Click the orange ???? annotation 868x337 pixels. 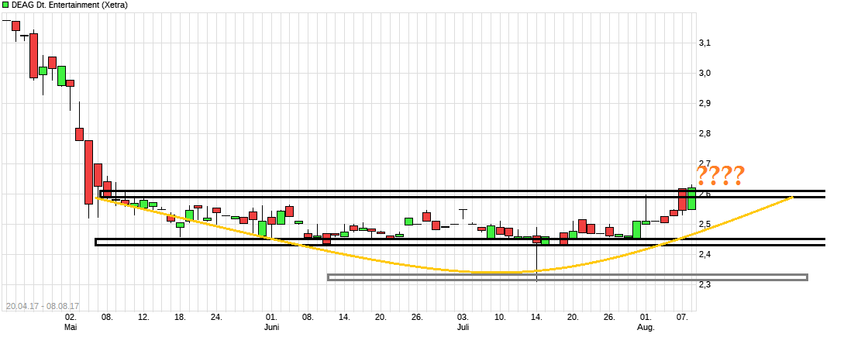pyautogui.click(x=720, y=177)
